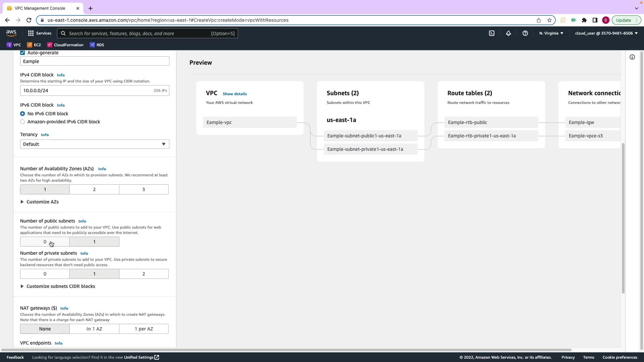Open the AWS CloudShell icon
The width and height of the screenshot is (644, 362).
coord(491,33)
